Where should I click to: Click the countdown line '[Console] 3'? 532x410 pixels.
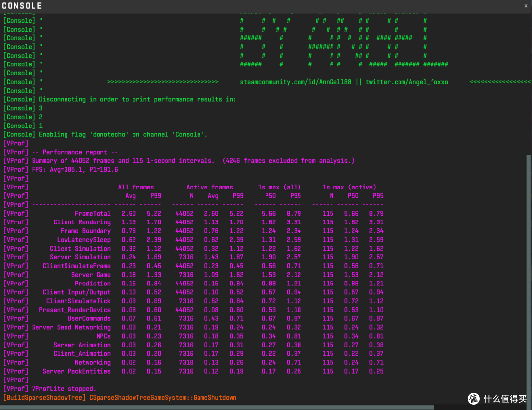23,108
